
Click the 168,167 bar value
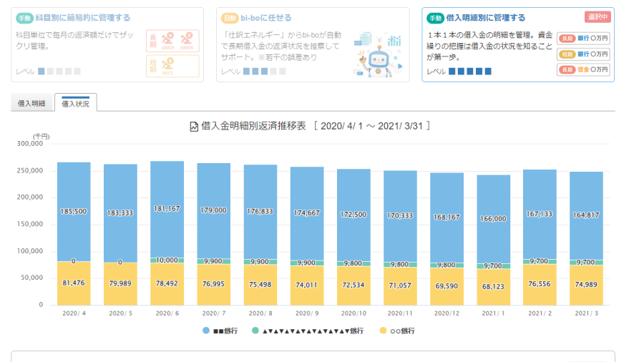point(447,217)
